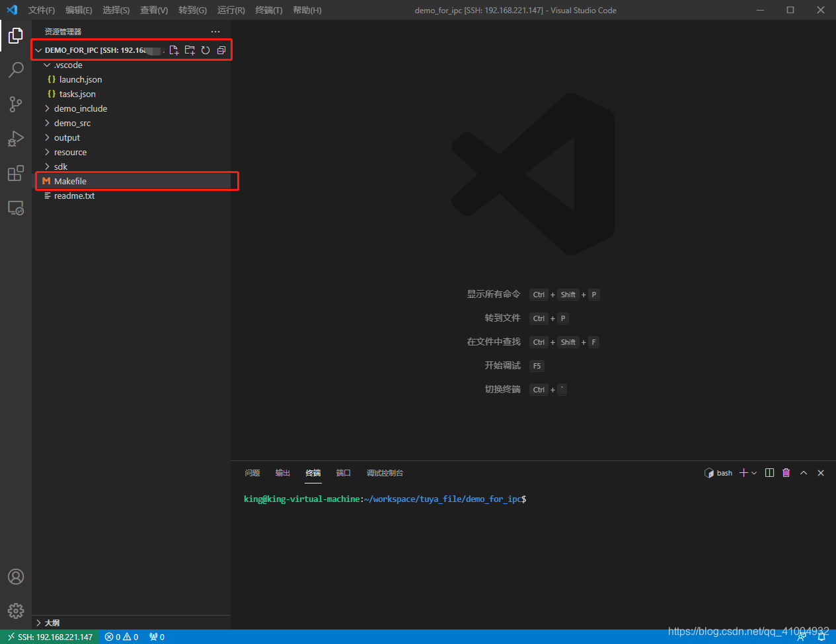Open the Run and Debug view
The width and height of the screenshot is (836, 644).
pos(15,139)
